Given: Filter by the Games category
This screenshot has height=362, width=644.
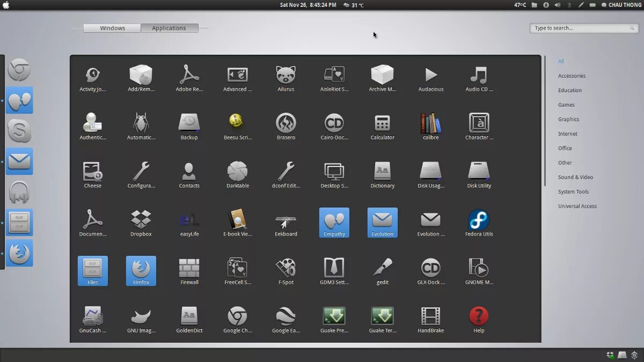Looking at the screenshot, I should pyautogui.click(x=566, y=105).
